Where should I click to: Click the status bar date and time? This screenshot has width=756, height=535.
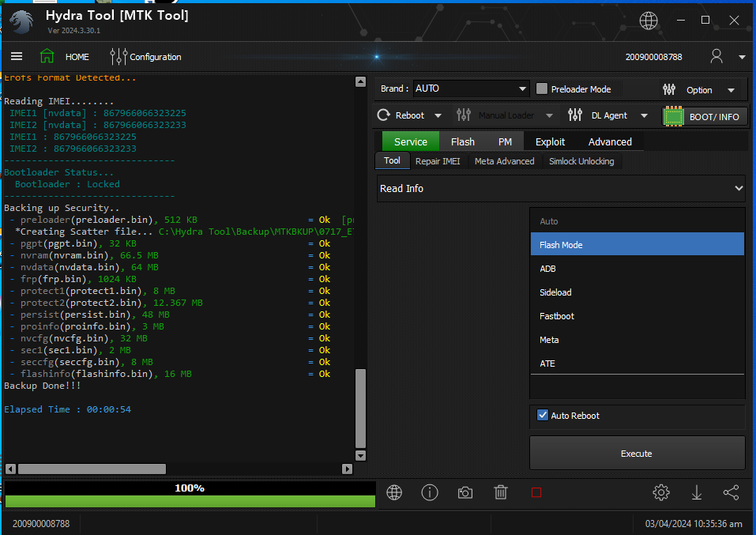[x=694, y=523]
